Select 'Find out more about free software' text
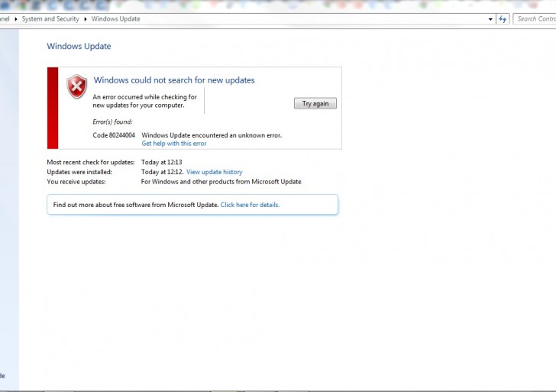The width and height of the screenshot is (556, 392). tap(136, 205)
